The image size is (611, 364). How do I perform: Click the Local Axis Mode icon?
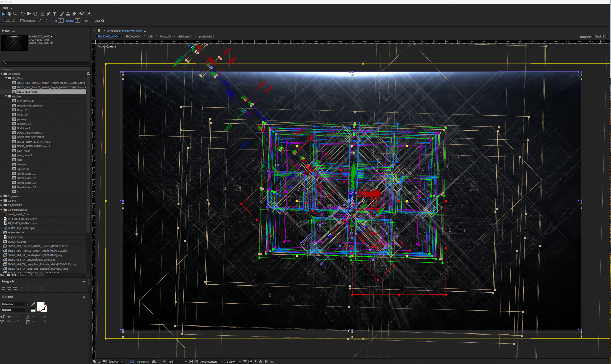(x=3, y=21)
